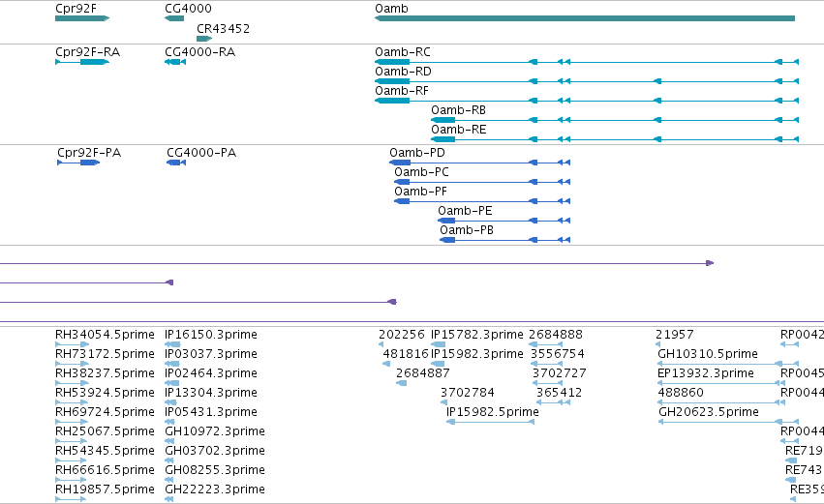Select the RH53924.5prime EST label

pyautogui.click(x=106, y=393)
